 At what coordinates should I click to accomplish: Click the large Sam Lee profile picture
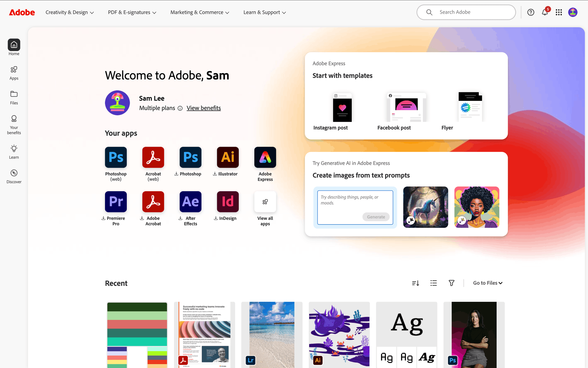coord(117,103)
